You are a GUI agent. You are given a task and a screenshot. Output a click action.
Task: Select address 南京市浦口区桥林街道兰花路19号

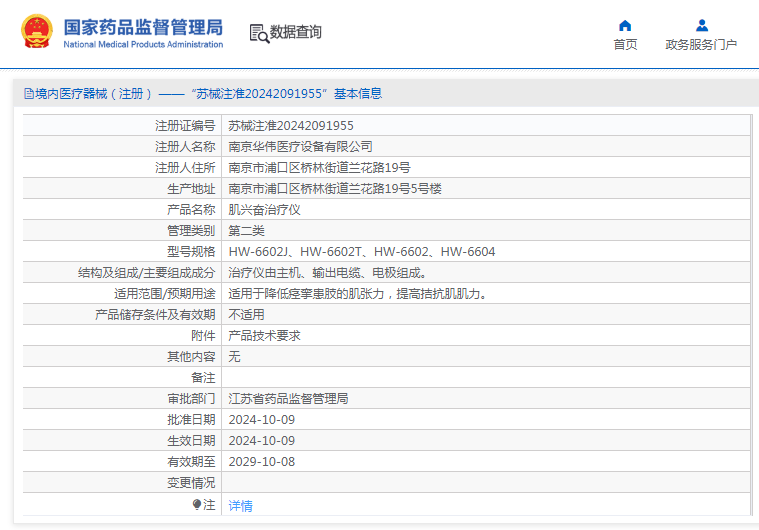click(x=319, y=168)
